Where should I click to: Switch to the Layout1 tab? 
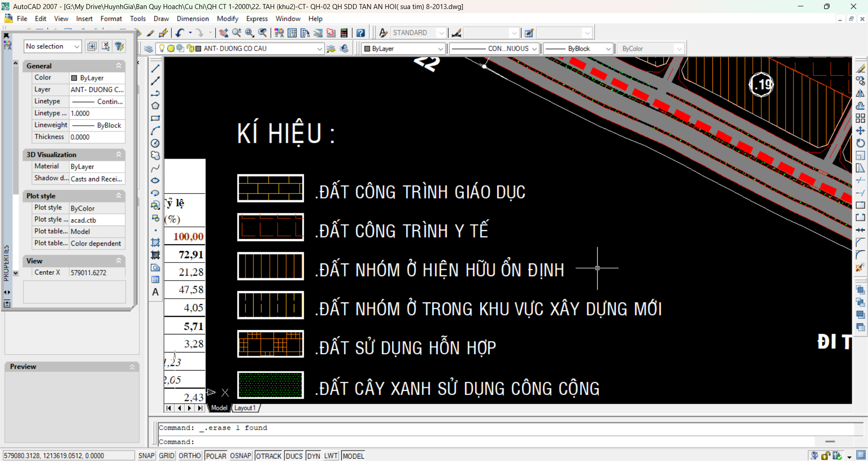tap(245, 408)
